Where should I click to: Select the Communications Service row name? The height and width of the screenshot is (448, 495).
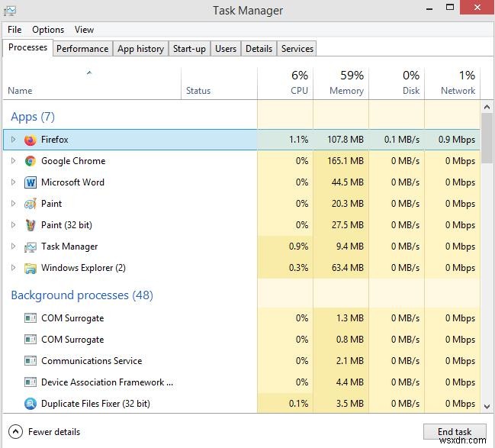(x=92, y=361)
